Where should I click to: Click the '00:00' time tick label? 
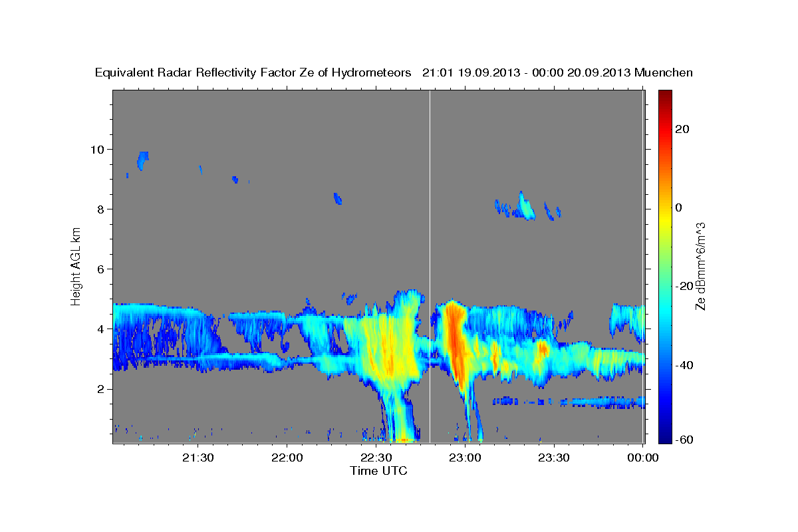(643, 458)
